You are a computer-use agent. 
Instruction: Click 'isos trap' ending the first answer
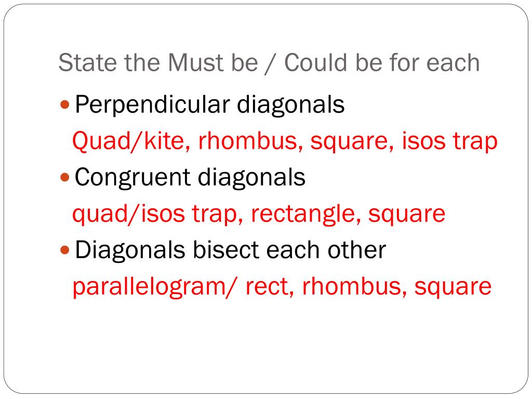tap(449, 142)
